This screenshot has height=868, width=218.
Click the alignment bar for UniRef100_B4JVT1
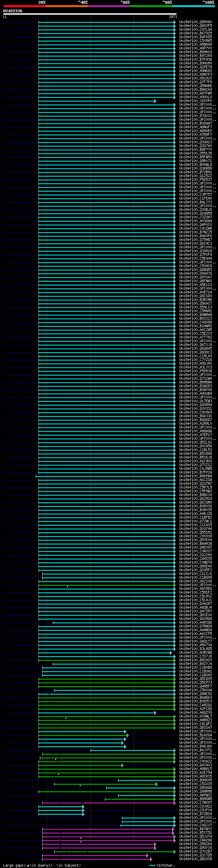(x=133, y=750)
